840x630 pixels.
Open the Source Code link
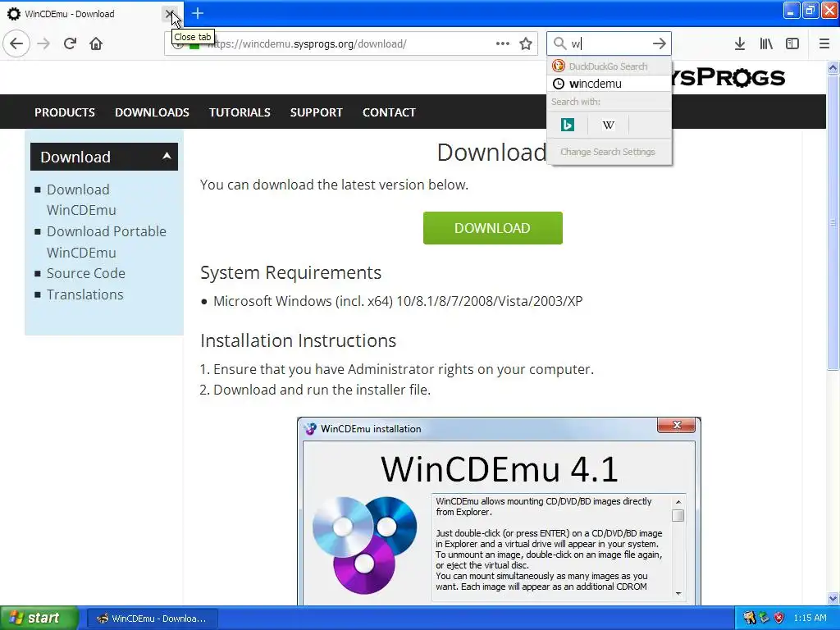click(85, 273)
